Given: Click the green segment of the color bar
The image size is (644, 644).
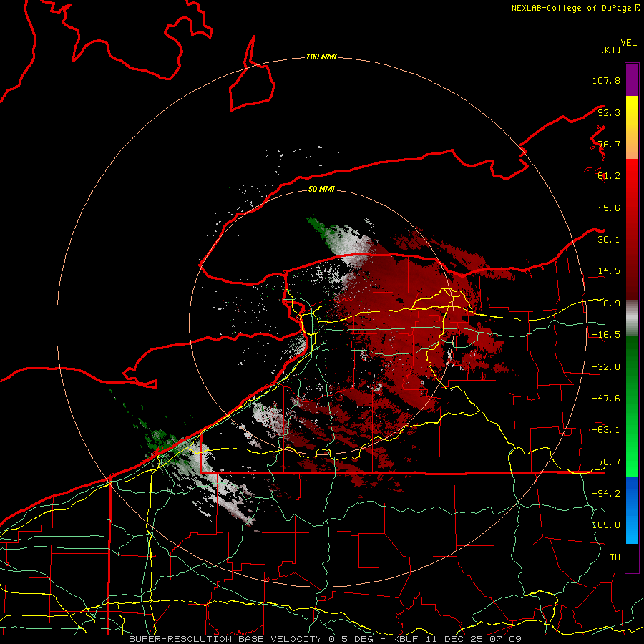Looking at the screenshot, I should [x=632, y=406].
